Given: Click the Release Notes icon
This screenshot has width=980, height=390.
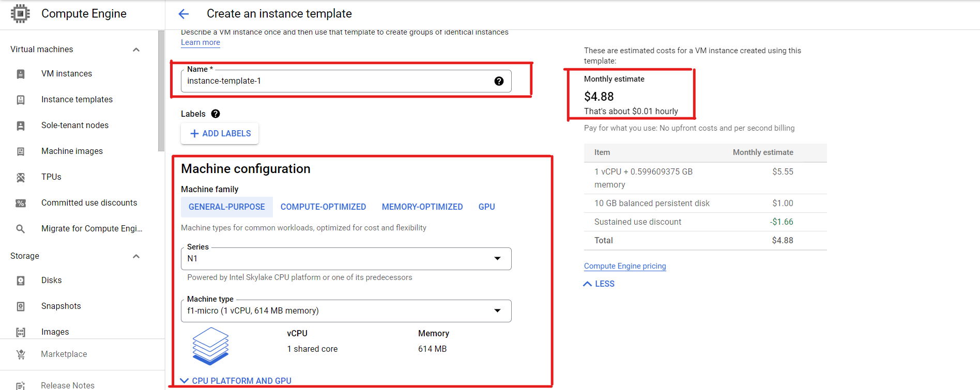Looking at the screenshot, I should (x=21, y=385).
